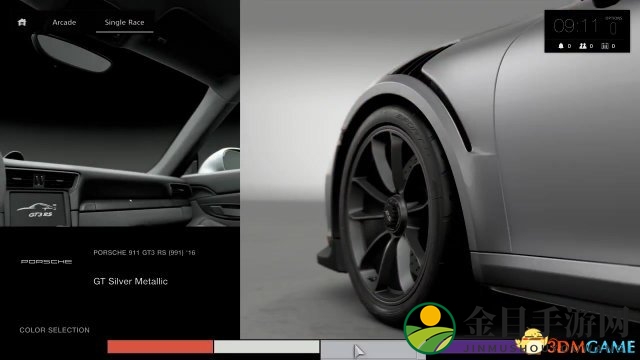Click the PORSCHE 911 GT3 RS car name
The height and width of the screenshot is (360, 640).
pos(144,253)
